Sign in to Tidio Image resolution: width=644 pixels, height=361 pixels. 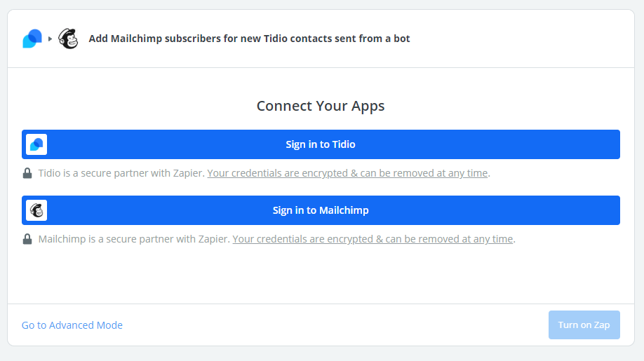[321, 144]
